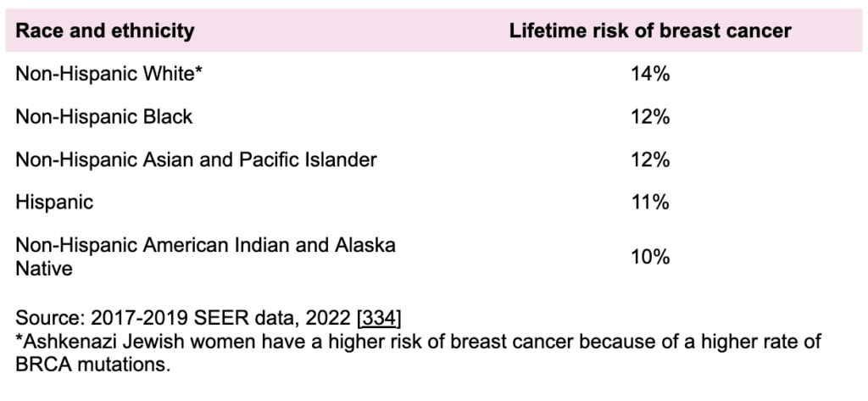Viewport: 868px width, 401px height.
Task: Click the 'BRCA mutations.' footnote line
Action: pos(93,365)
